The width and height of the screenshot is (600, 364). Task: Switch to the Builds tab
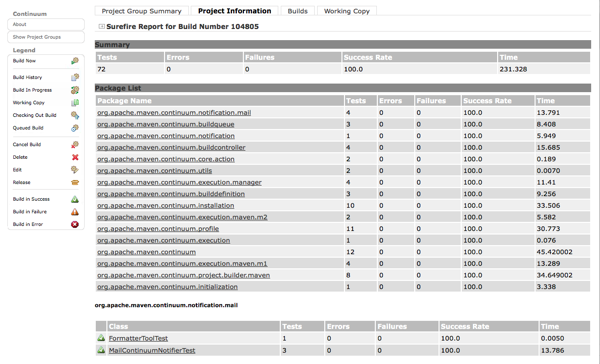tap(298, 11)
